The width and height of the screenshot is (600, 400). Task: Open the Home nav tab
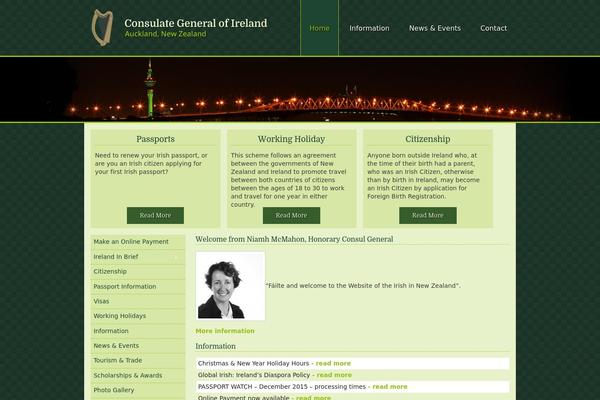[320, 28]
